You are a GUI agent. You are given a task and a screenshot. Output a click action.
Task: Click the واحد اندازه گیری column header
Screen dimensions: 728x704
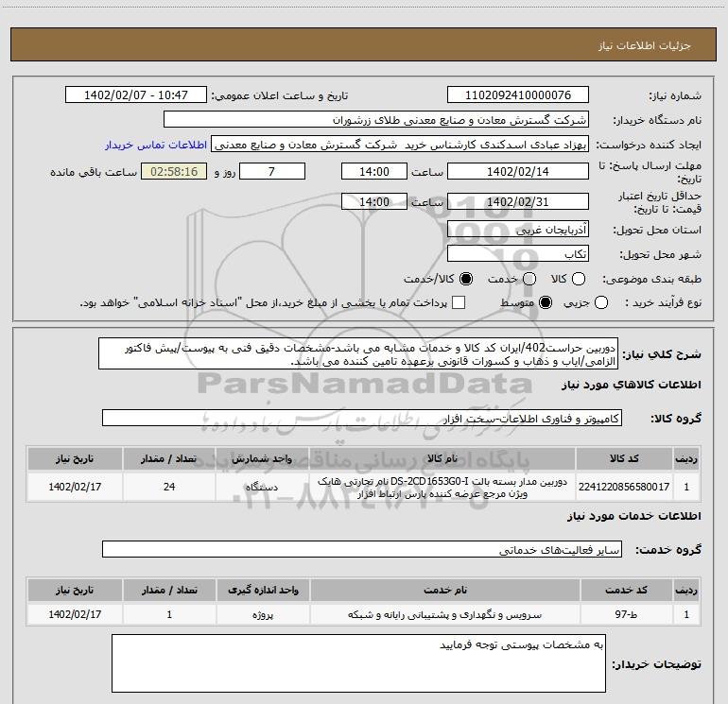pyautogui.click(x=263, y=591)
